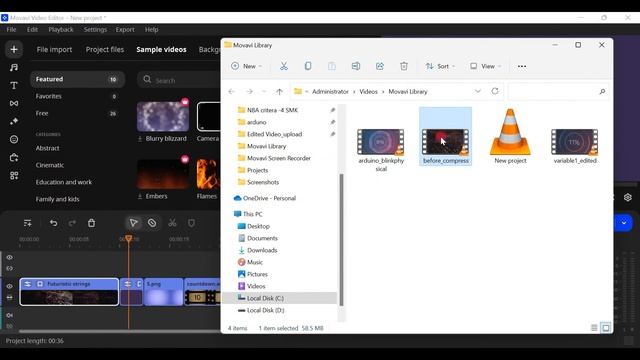
Task: Switch to the File import tab
Action: pyautogui.click(x=54, y=49)
